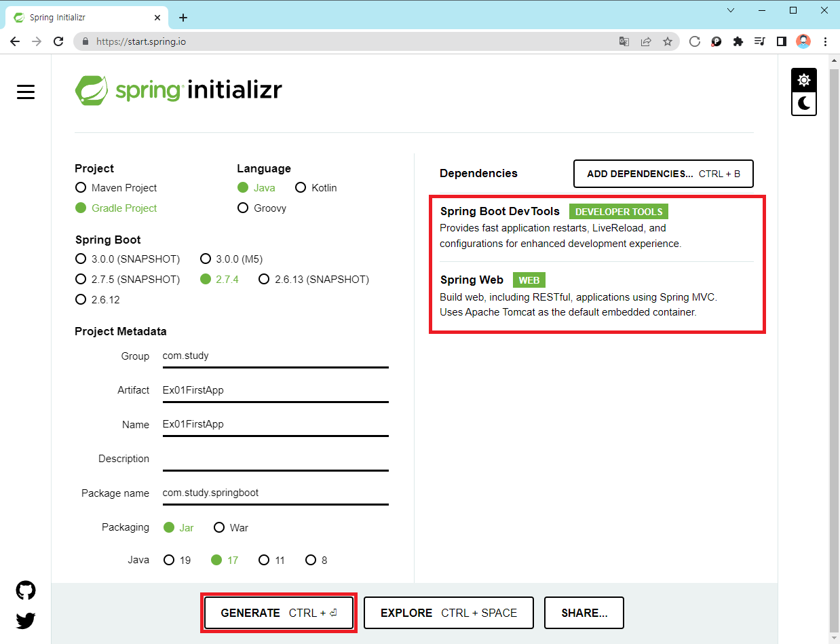840x644 pixels.
Task: Open the GitHub link icon
Action: coord(26,590)
